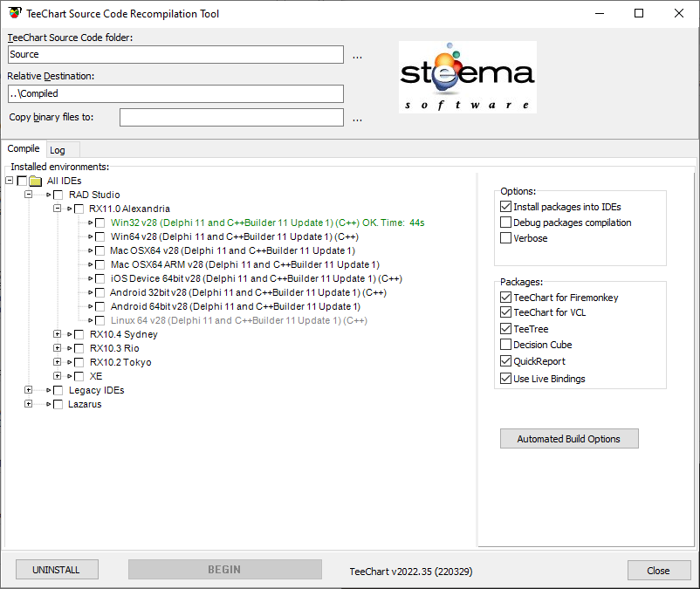
Task: Collapse the RAD Studio tree node
Action: click(x=29, y=194)
